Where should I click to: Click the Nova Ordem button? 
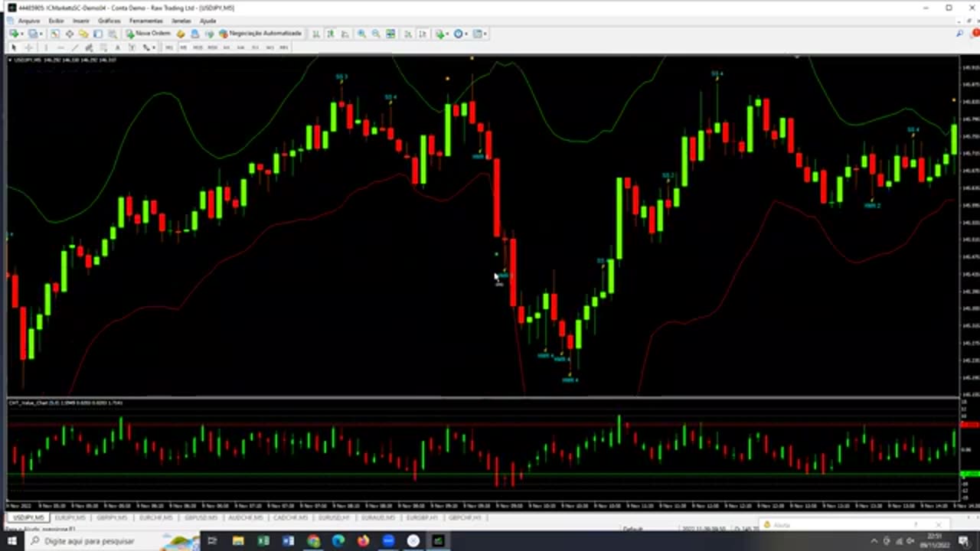149,34
